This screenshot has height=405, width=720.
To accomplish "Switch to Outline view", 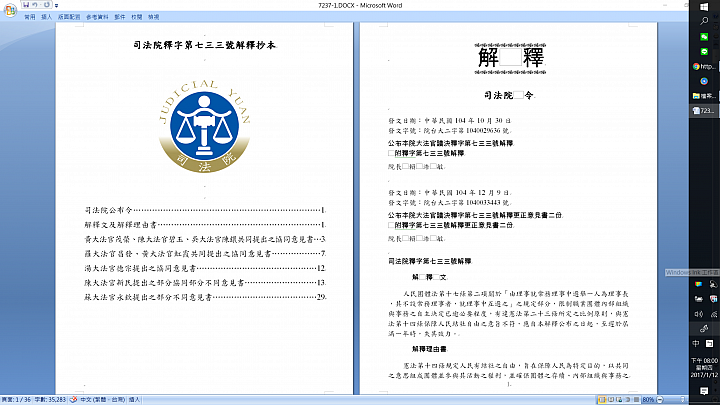I will pyautogui.click(x=628, y=400).
